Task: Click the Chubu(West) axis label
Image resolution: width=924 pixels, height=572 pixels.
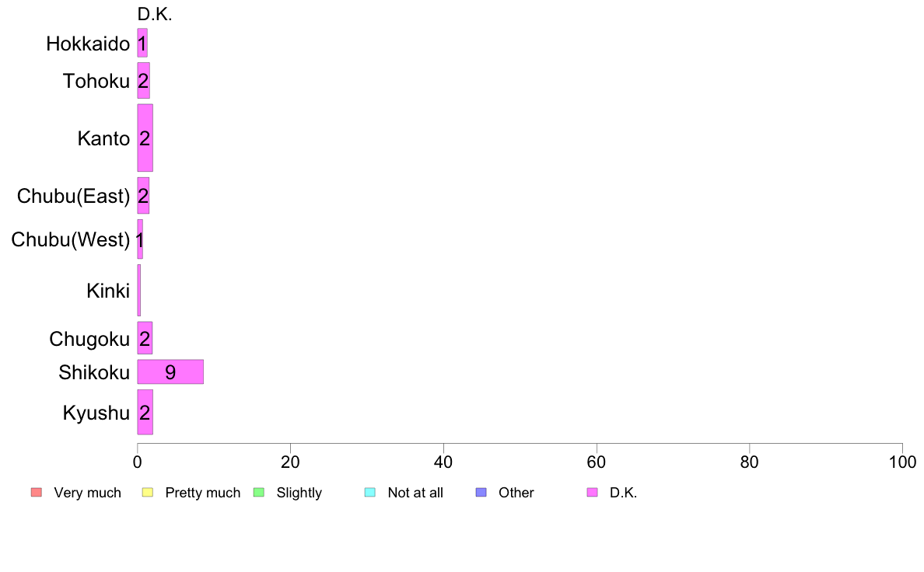Action: click(71, 239)
